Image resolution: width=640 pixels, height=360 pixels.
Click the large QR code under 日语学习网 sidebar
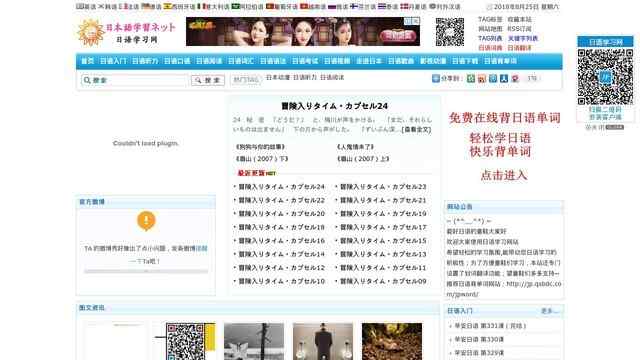[x=605, y=77]
